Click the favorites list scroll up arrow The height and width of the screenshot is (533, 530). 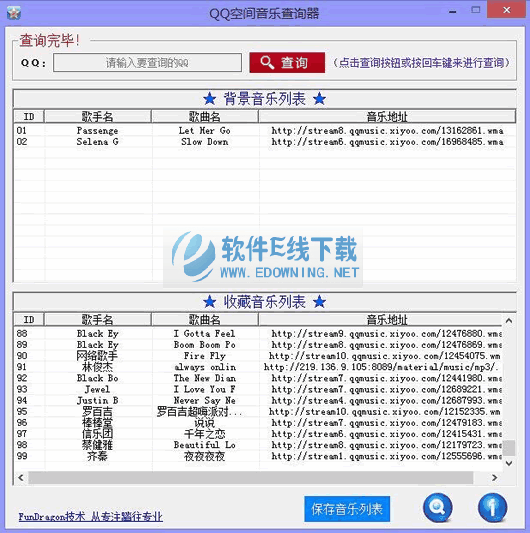[509, 320]
